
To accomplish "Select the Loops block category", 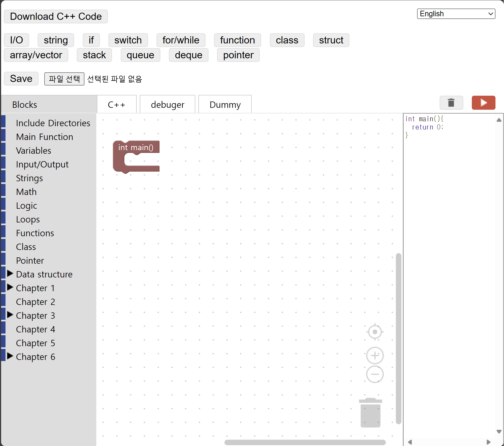I will coord(28,219).
